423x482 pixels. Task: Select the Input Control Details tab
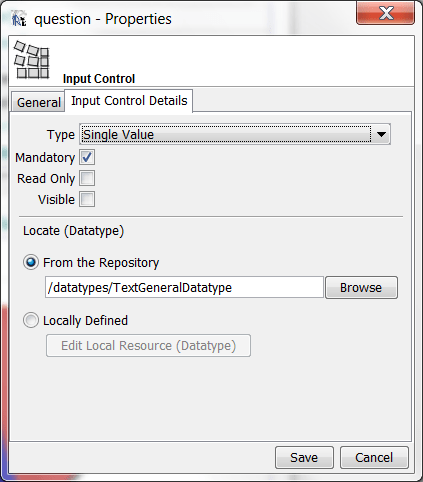coord(129,101)
